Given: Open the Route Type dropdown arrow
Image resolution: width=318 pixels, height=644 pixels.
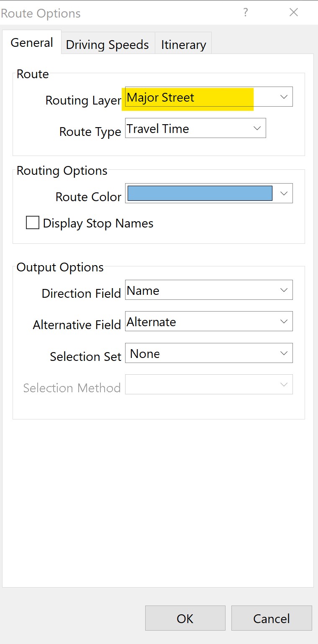Looking at the screenshot, I should (257, 128).
